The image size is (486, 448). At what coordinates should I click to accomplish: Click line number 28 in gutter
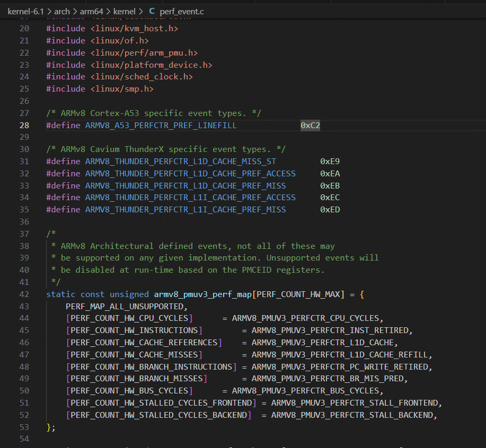(x=24, y=126)
